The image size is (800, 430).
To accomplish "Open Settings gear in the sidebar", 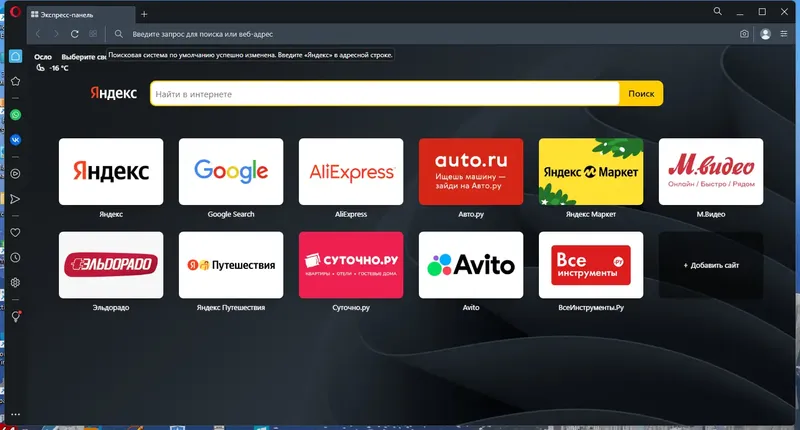I will [x=15, y=283].
